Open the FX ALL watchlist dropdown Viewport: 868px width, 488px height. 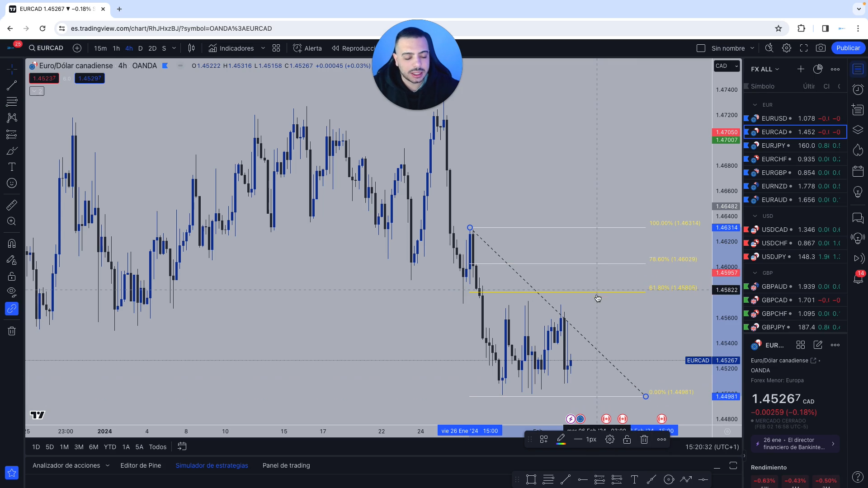[765, 69]
